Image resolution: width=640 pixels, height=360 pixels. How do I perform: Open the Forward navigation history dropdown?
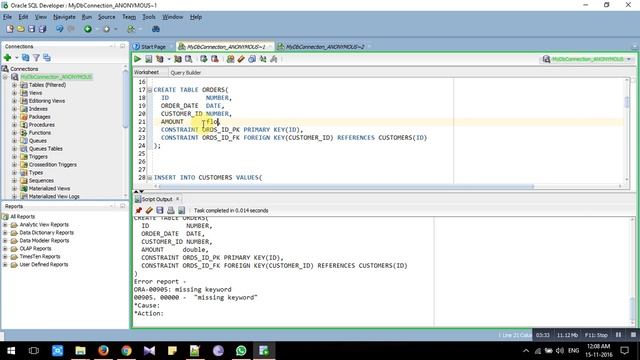(x=116, y=29)
